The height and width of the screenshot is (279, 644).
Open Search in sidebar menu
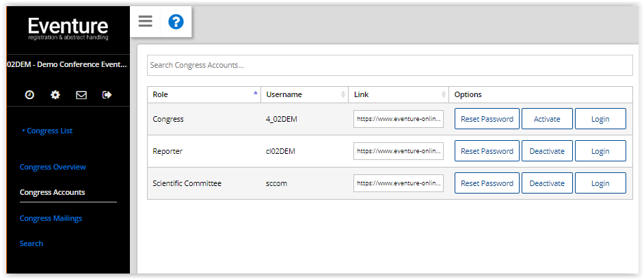[x=31, y=243]
